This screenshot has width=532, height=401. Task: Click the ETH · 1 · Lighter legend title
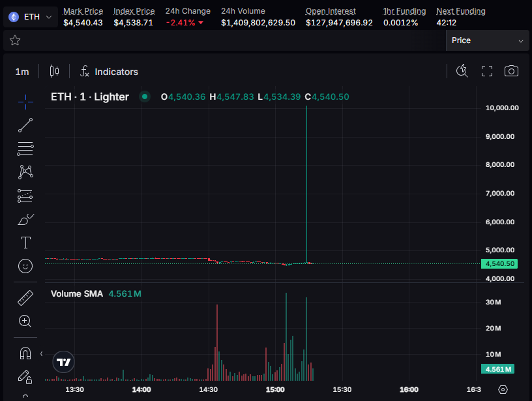(x=90, y=97)
